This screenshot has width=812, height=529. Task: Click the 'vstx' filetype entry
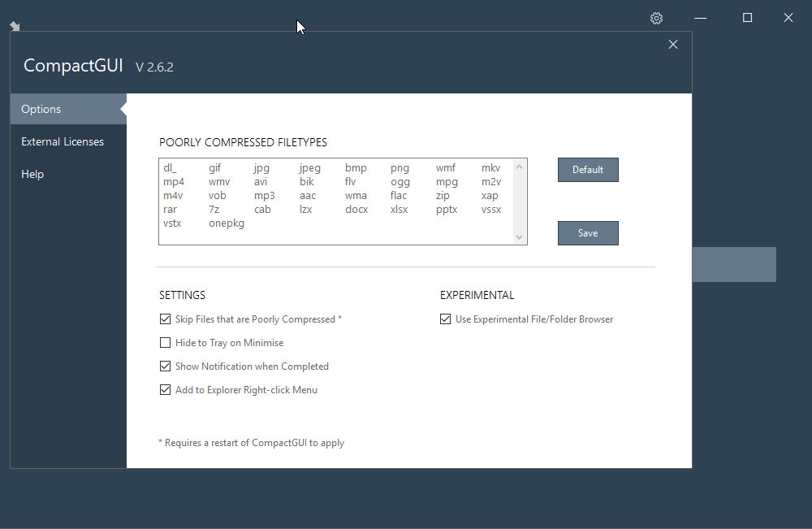pos(172,223)
